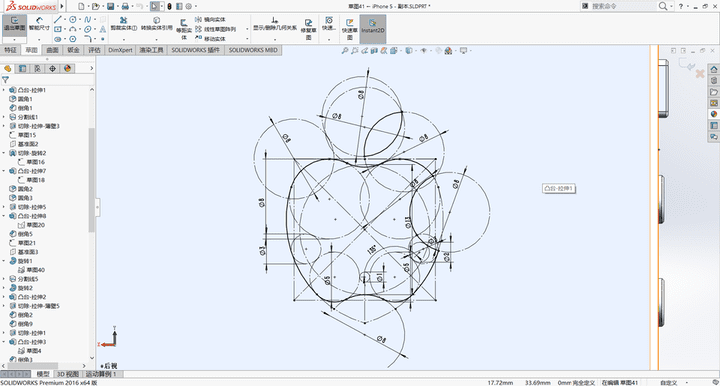Open the ConfigurationManager panel tab

click(38, 68)
